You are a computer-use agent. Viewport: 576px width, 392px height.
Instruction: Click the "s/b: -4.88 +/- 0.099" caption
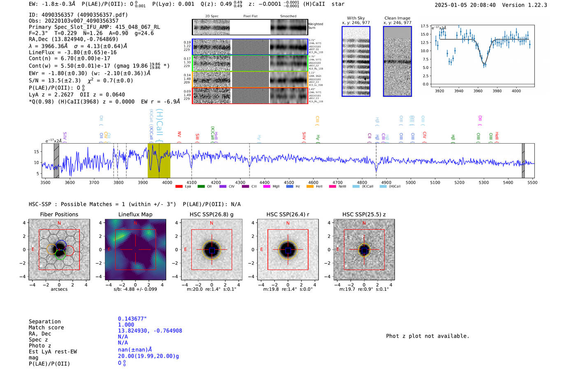pos(135,289)
